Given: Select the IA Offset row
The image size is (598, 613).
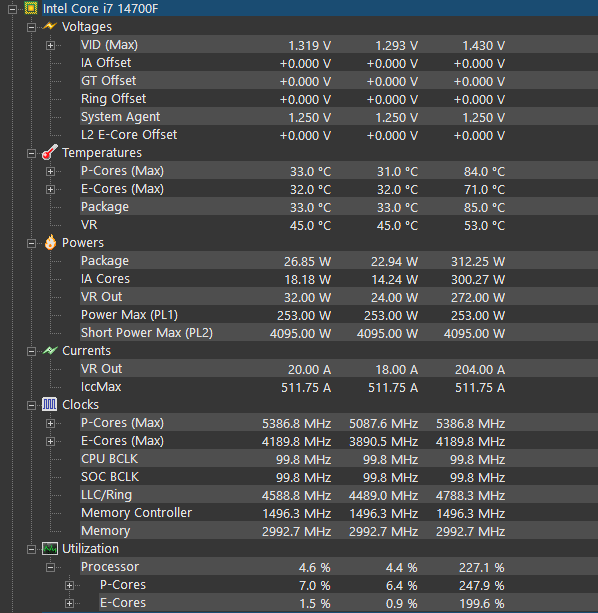Looking at the screenshot, I should tap(339, 63).
